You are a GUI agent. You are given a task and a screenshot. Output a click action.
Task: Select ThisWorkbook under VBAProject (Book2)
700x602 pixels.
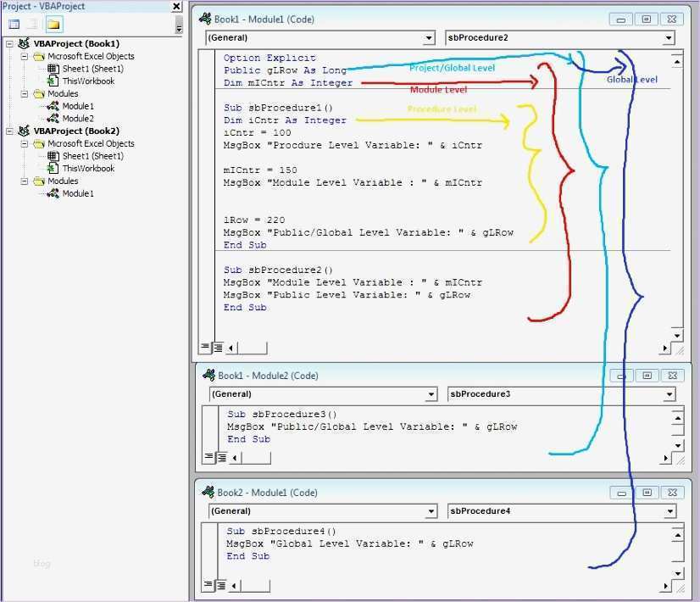click(x=88, y=168)
